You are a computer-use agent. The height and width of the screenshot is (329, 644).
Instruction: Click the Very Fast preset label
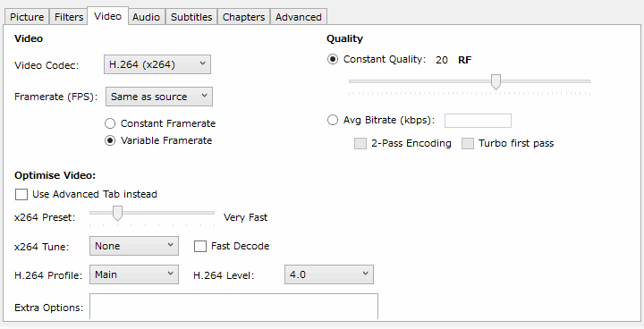point(246,217)
